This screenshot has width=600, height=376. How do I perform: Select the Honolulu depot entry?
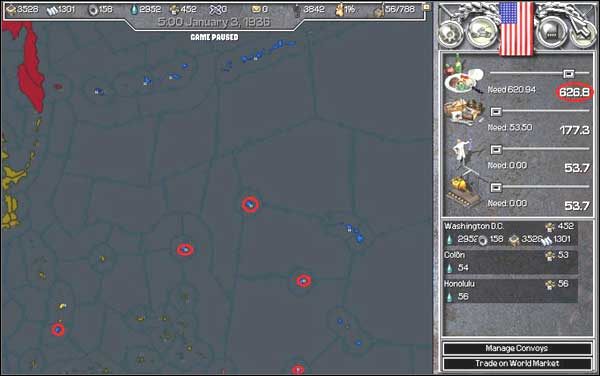510,291
